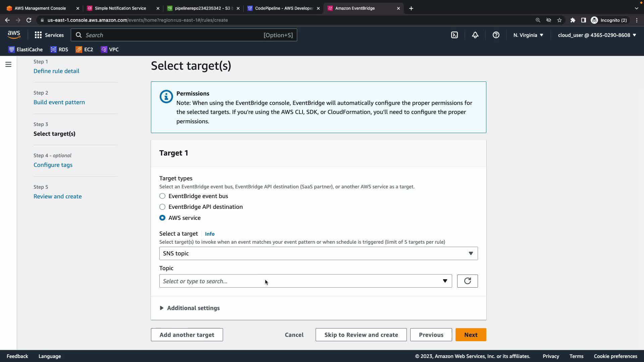
Task: Open the N. Virginia region dropdown
Action: pyautogui.click(x=528, y=35)
